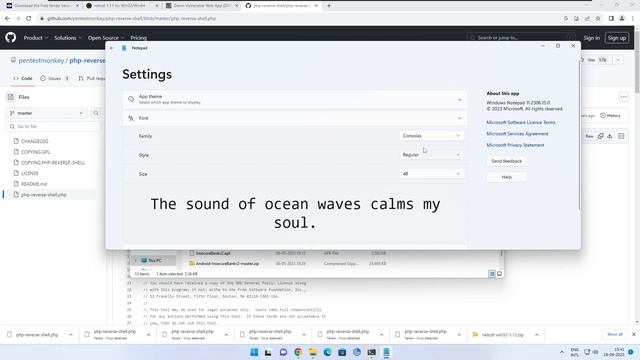The width and height of the screenshot is (640, 360).
Task: Click the Raw button for the file
Action: coord(589,136)
